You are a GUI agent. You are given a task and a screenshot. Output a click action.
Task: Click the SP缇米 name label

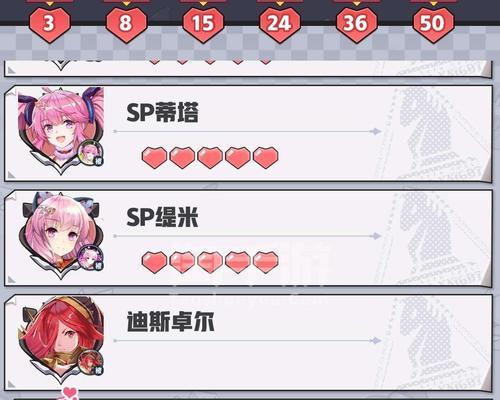[x=162, y=217]
